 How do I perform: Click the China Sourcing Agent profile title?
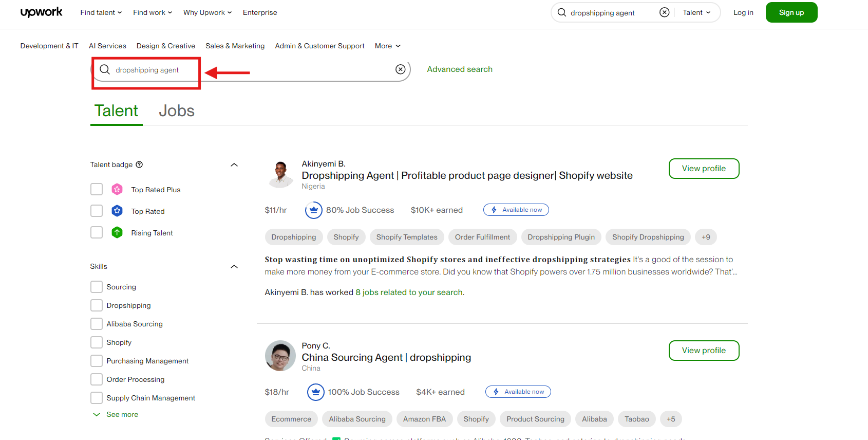[386, 358]
